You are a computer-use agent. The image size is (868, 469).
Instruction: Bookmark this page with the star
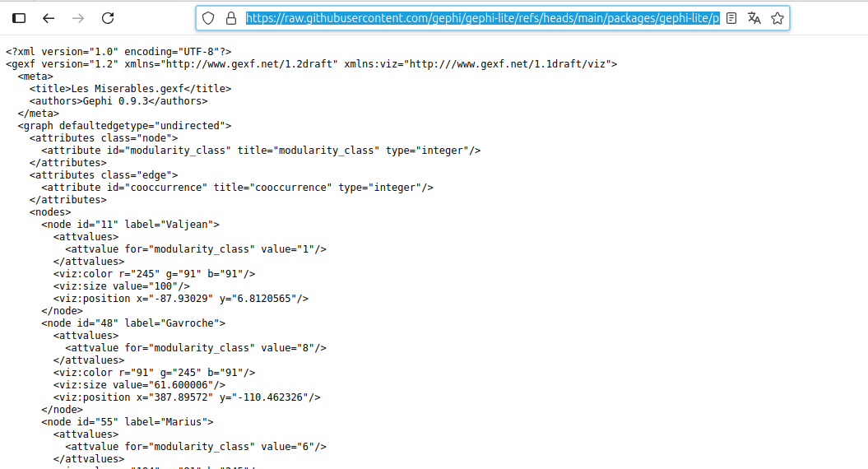(x=777, y=18)
